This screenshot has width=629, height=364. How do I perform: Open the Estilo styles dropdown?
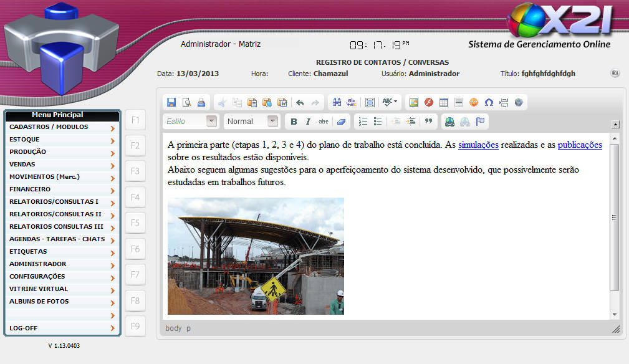pos(212,122)
